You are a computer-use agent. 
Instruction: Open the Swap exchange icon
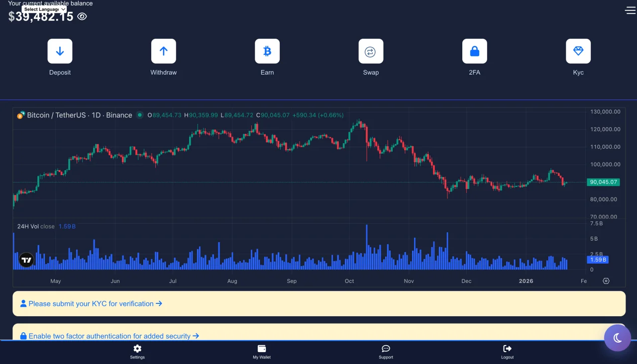tap(371, 51)
